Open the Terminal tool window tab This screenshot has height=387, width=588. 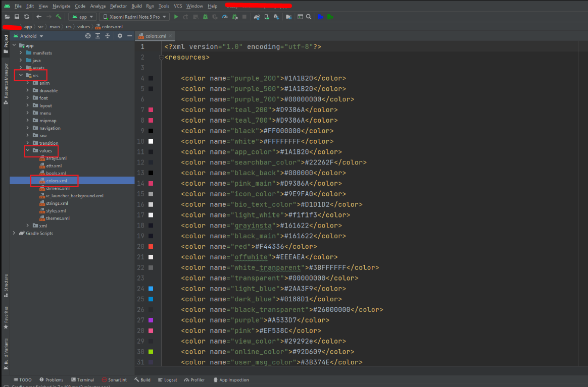click(82, 380)
